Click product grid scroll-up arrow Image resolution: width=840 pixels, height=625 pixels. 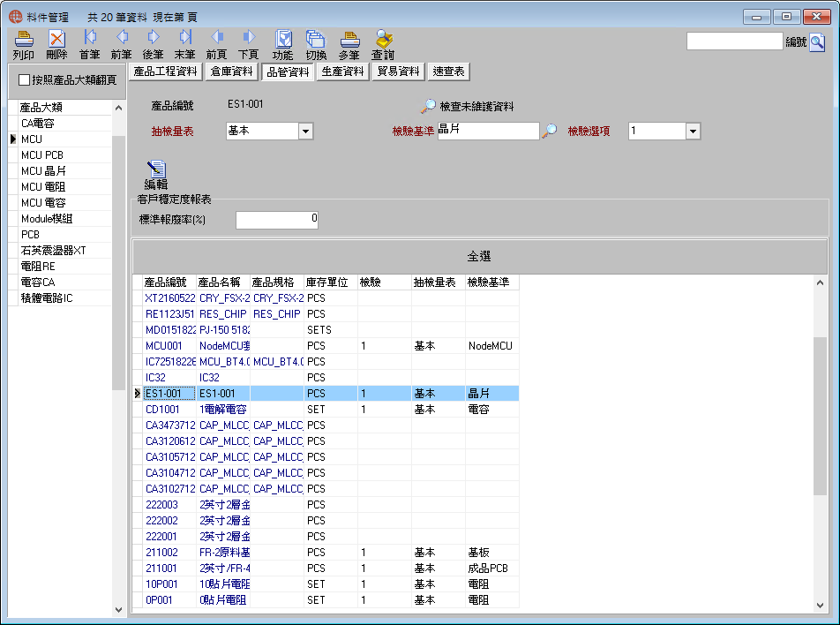coord(820,282)
